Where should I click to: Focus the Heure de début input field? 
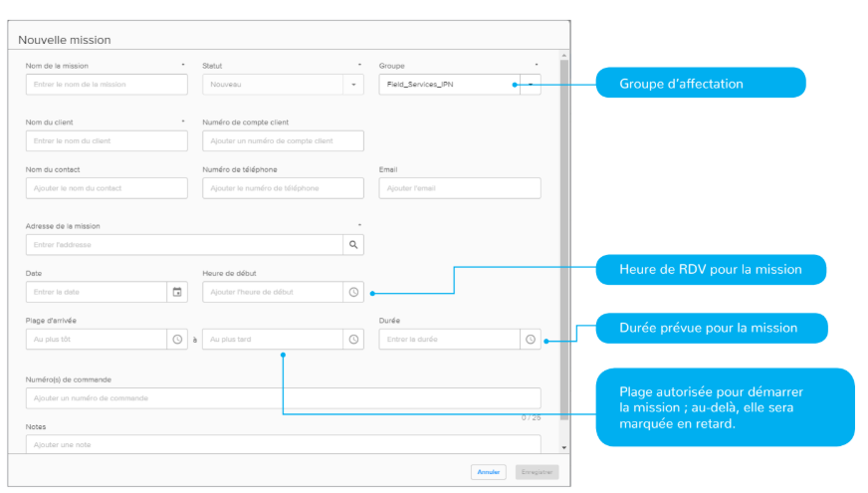273,292
